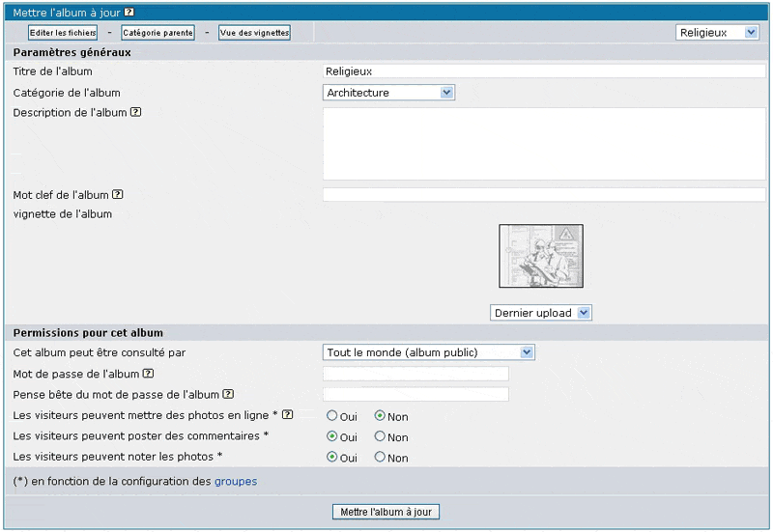Open help icon beside Description de l'album
Viewport: 773px width, 532px height.
136,112
